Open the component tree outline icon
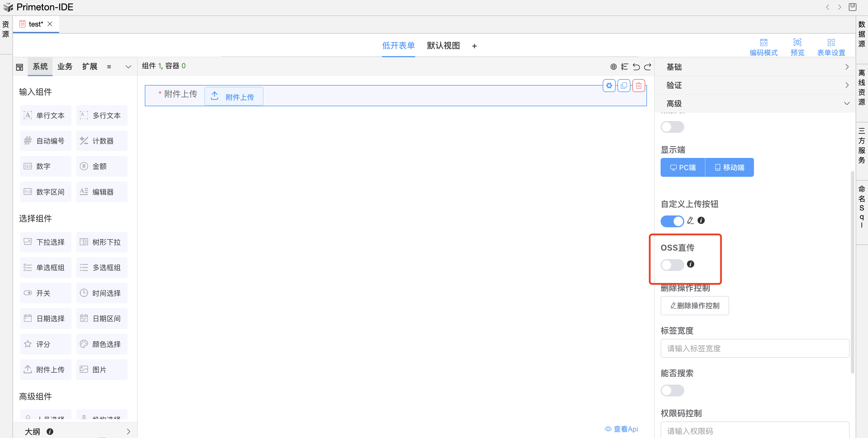The image size is (868, 438). click(624, 67)
